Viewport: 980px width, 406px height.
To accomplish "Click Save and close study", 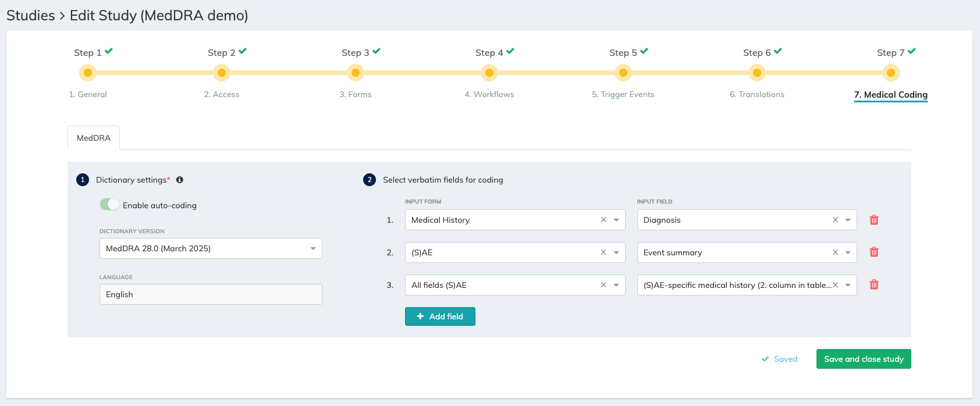I will point(864,359).
